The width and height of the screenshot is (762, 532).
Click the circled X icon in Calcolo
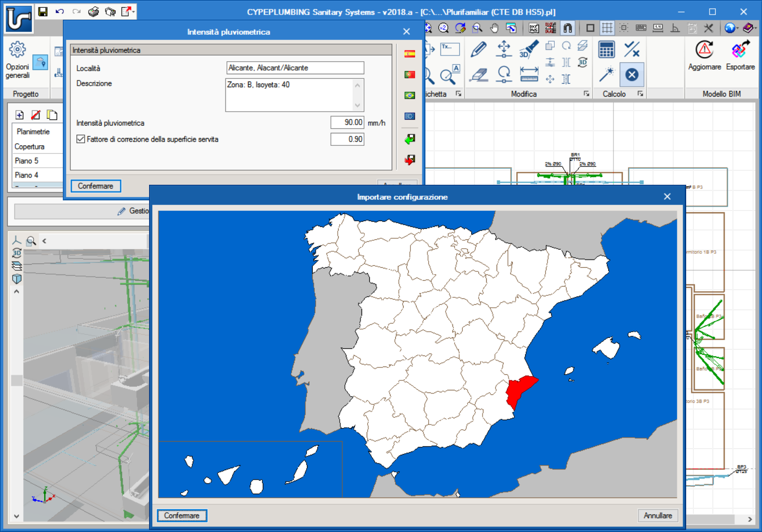coord(632,75)
